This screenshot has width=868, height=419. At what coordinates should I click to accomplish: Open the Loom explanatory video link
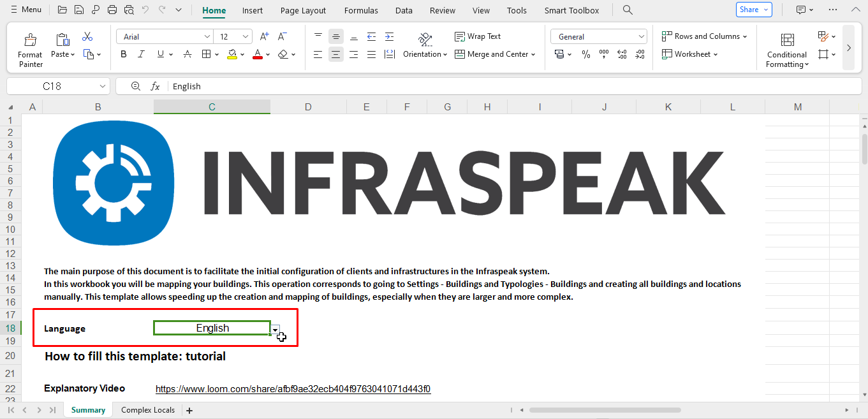pyautogui.click(x=293, y=389)
